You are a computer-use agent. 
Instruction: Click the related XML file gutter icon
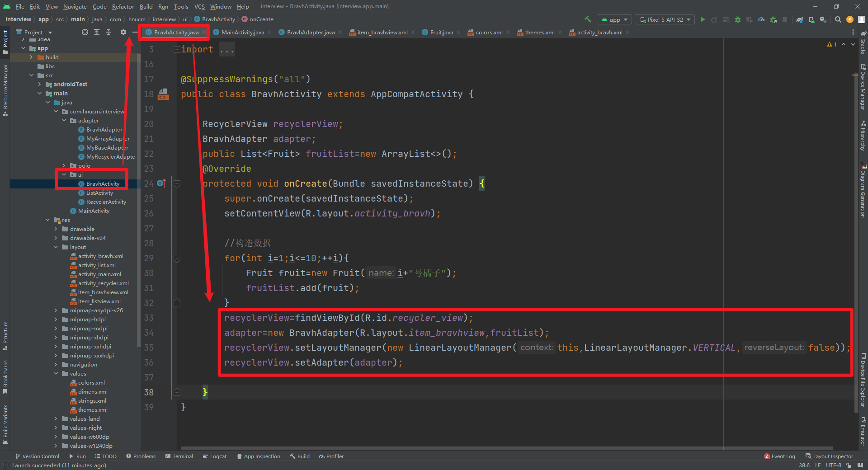pyautogui.click(x=163, y=94)
